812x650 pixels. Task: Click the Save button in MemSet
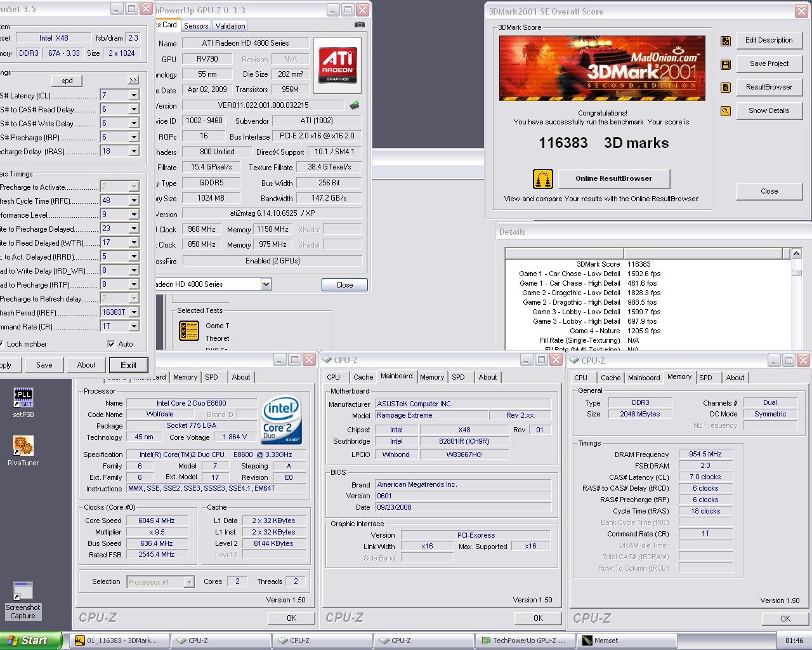coord(44,365)
